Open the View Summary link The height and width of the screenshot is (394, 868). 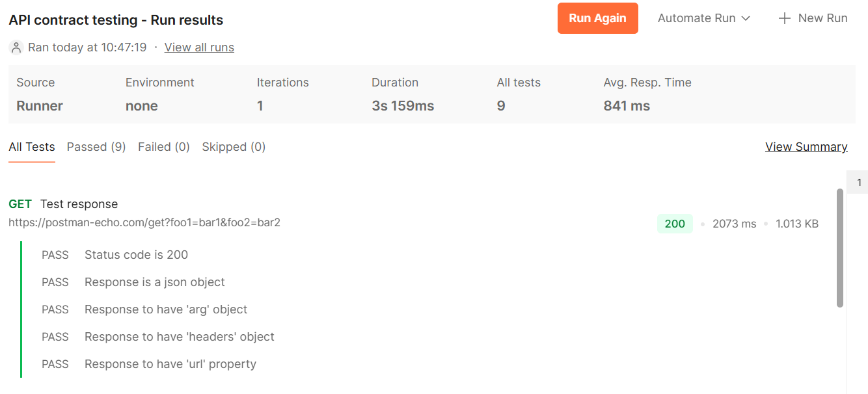[x=806, y=147]
